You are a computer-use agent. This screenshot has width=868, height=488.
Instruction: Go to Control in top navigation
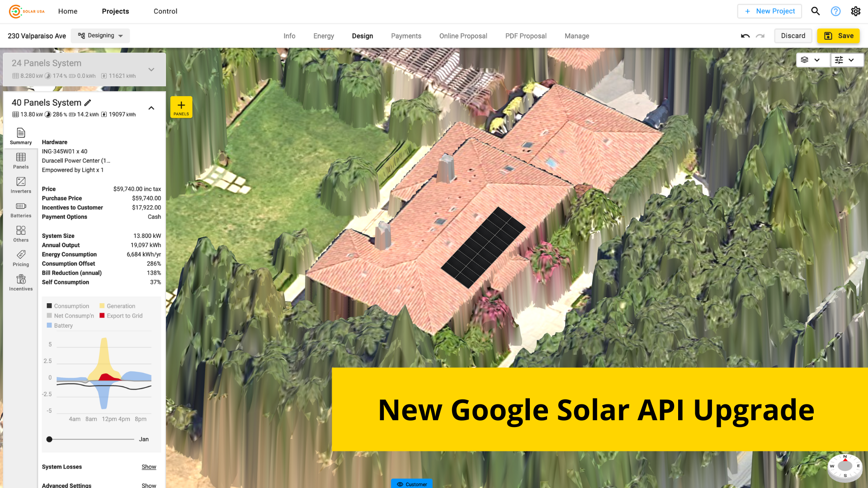165,11
